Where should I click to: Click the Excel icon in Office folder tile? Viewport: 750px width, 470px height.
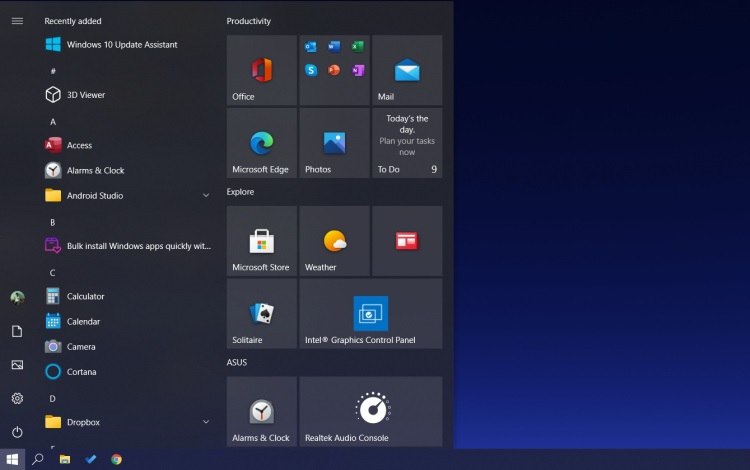358,46
